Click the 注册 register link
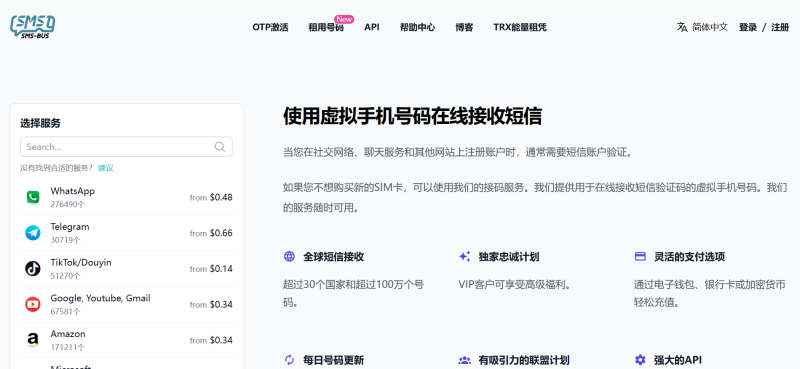800x369 pixels. (780, 27)
